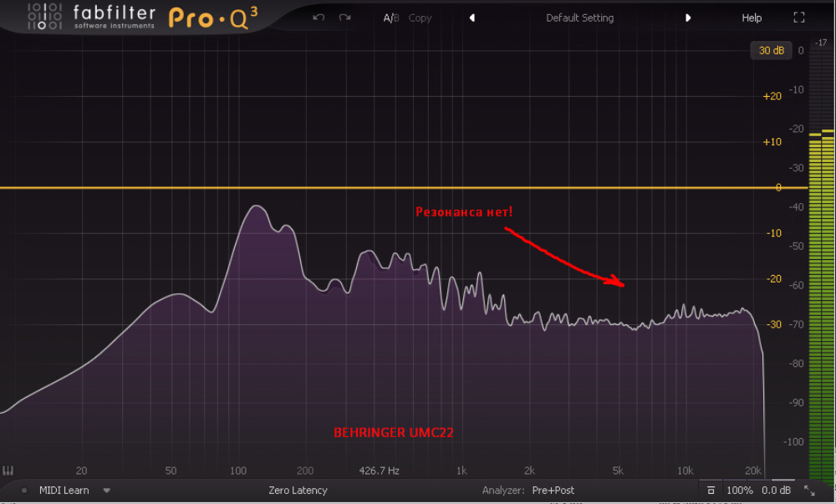Show the piano keyboard display
836x504 pixels.
point(8,471)
